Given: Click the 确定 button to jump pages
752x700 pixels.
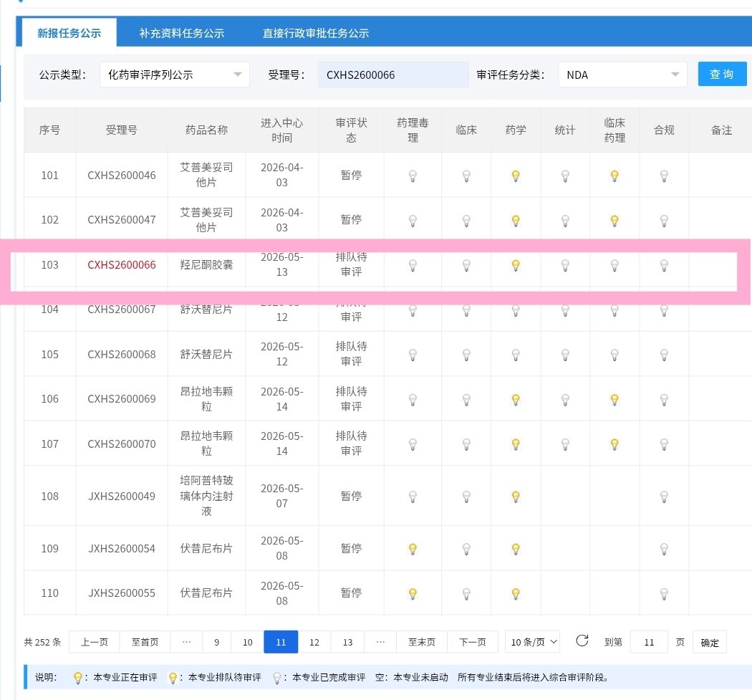Looking at the screenshot, I should point(709,643).
